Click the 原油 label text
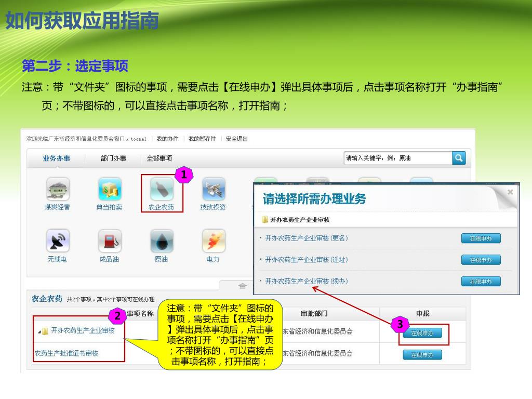This screenshot has width=532, height=399. (x=161, y=259)
